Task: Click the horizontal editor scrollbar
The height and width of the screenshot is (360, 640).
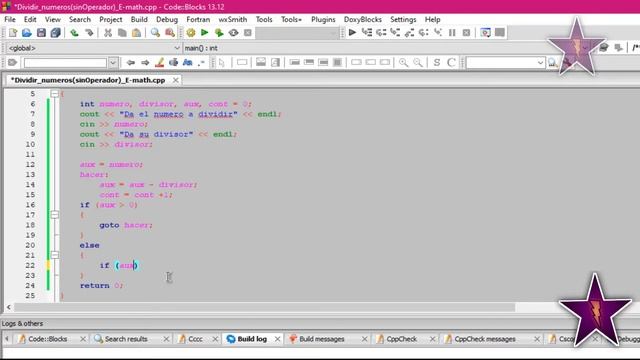Action: [264, 307]
